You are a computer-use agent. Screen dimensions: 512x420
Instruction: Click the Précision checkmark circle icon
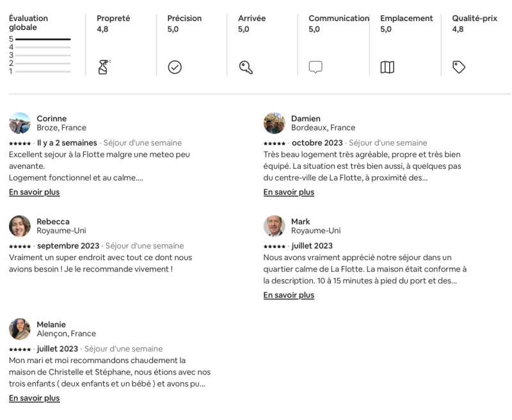pos(174,66)
